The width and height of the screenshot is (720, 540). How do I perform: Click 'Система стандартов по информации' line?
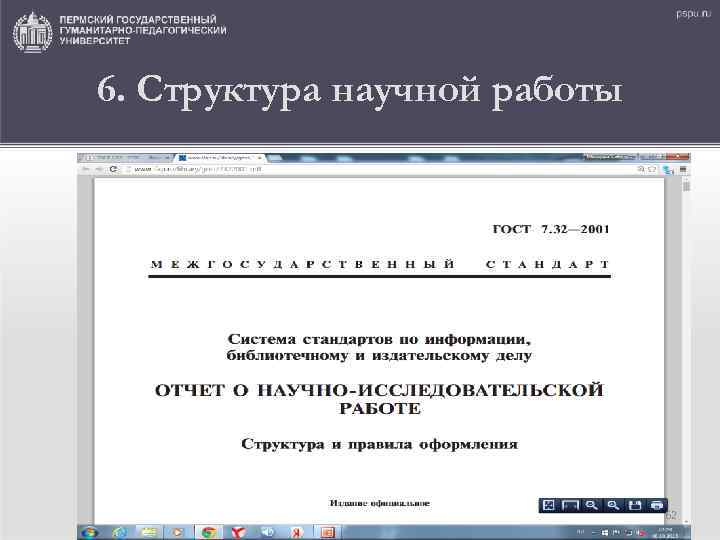point(379,339)
